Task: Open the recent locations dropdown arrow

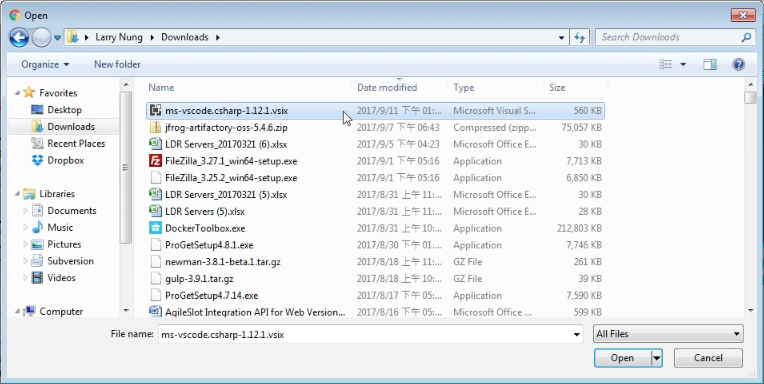Action: pyautogui.click(x=57, y=38)
